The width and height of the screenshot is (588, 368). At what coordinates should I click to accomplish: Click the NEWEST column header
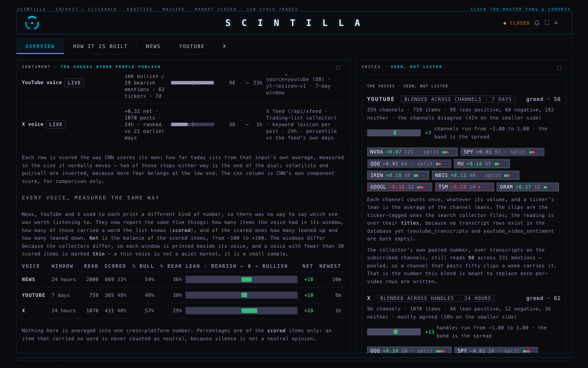pos(330,266)
